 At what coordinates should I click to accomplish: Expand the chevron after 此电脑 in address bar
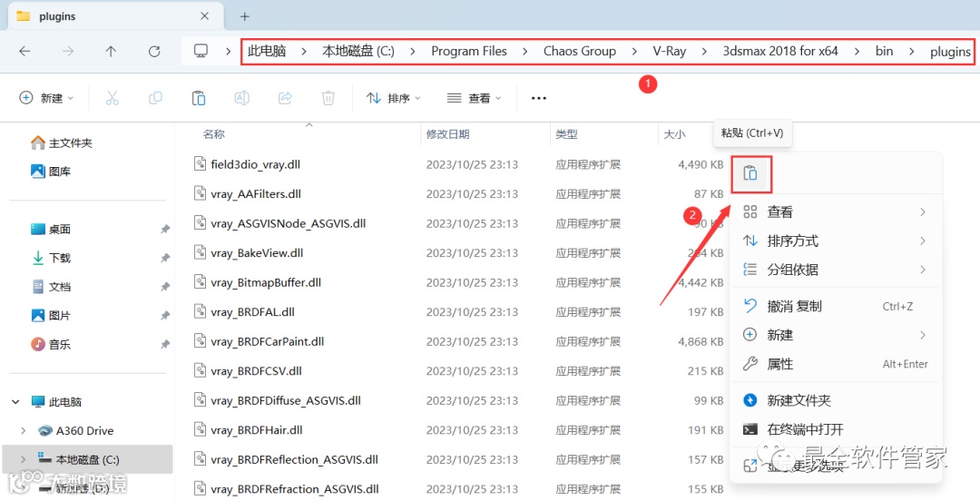coord(304,52)
